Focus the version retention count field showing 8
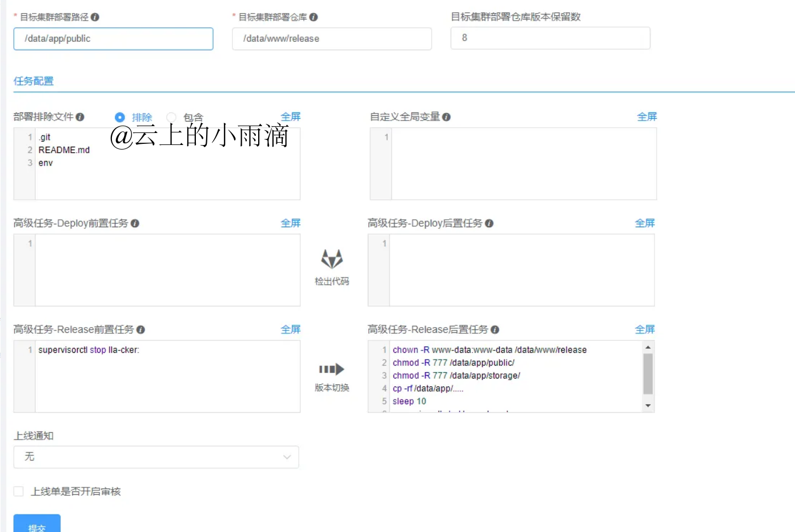The width and height of the screenshot is (795, 532). pos(551,38)
